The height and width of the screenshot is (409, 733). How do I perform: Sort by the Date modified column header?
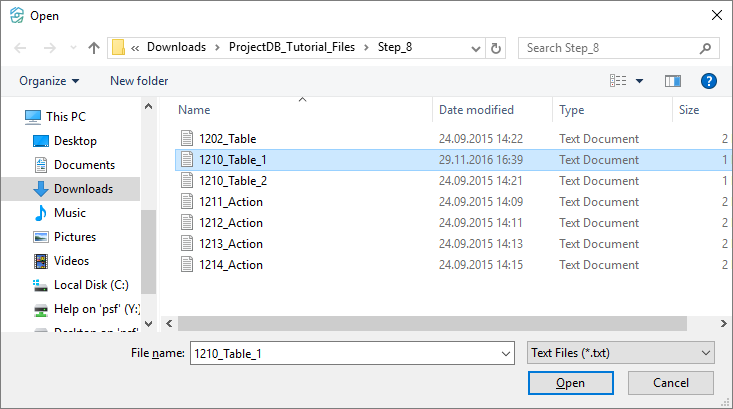[476, 110]
